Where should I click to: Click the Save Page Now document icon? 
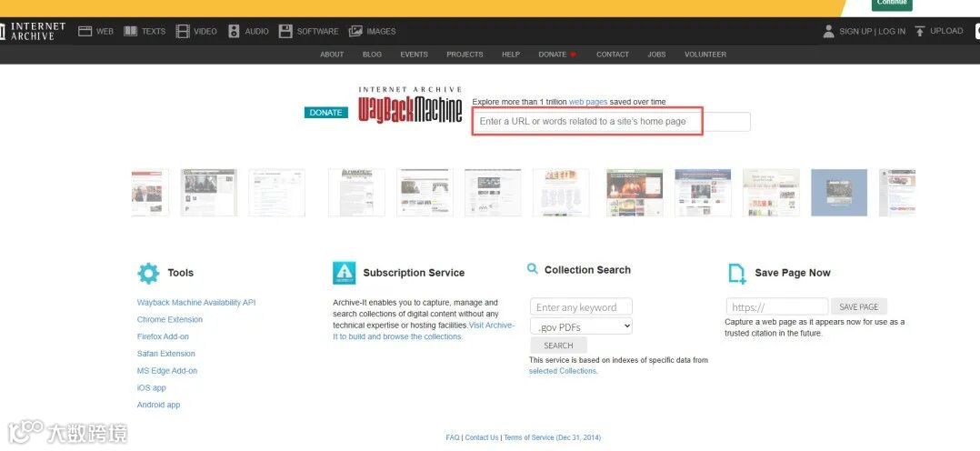coord(737,274)
